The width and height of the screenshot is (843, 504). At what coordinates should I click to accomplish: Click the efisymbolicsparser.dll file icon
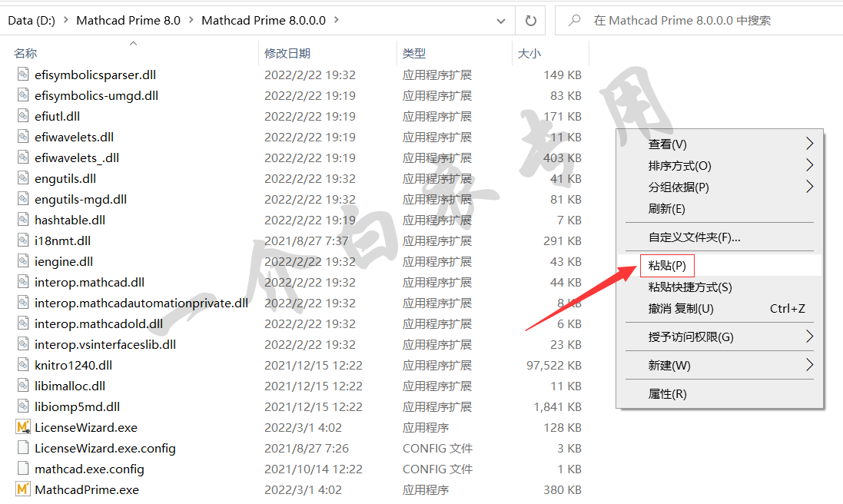pyautogui.click(x=23, y=75)
